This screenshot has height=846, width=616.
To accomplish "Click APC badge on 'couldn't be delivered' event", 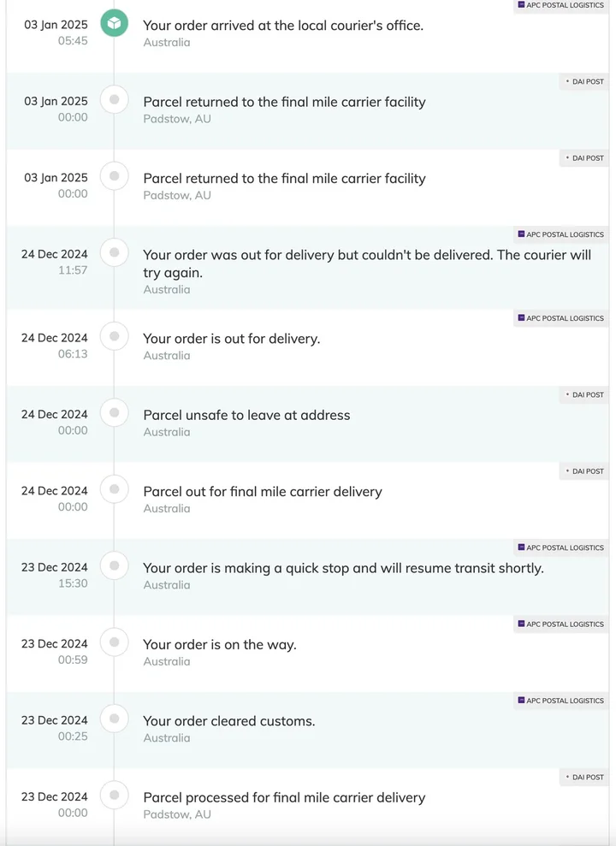I will click(x=561, y=234).
